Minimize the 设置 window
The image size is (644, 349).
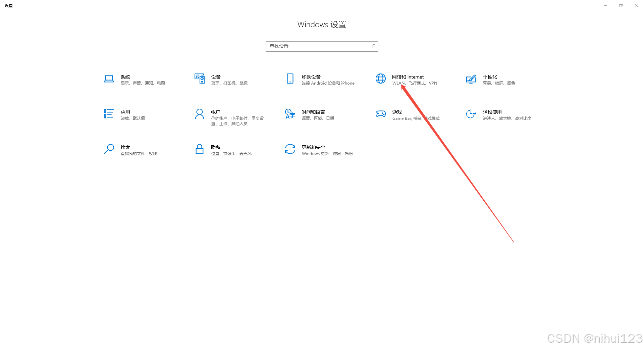605,5
